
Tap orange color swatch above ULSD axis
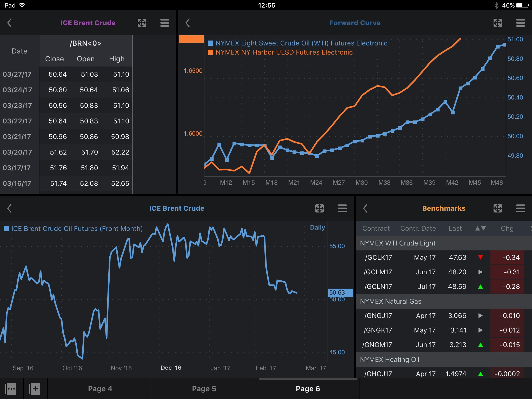click(191, 39)
